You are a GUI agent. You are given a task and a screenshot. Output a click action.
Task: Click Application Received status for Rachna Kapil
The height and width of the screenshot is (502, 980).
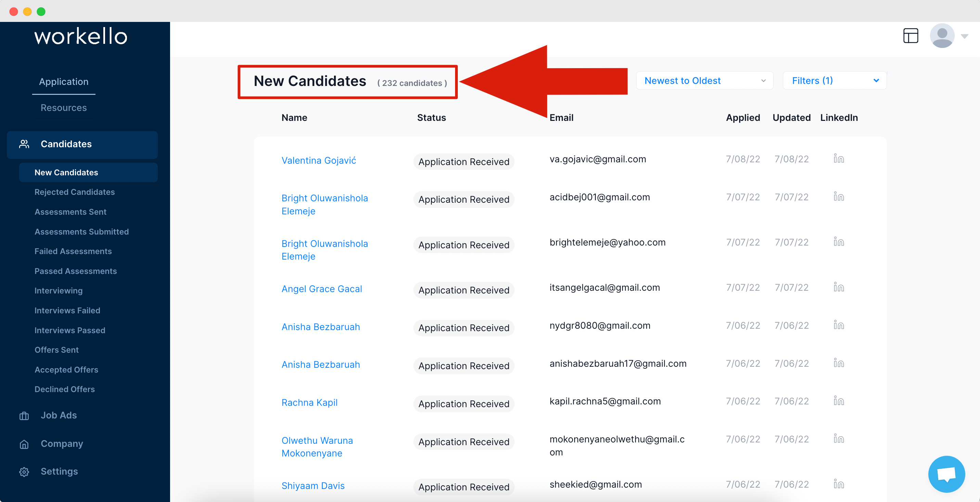click(464, 403)
